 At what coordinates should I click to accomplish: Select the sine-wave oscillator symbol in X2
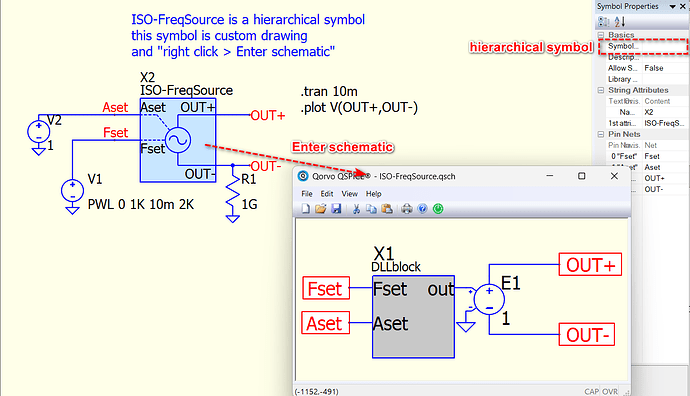pos(178,140)
